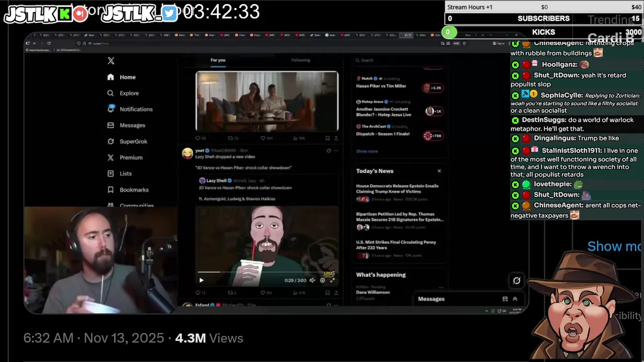The image size is (644, 362).
Task: Click yeet's username on the post
Action: tap(200, 150)
